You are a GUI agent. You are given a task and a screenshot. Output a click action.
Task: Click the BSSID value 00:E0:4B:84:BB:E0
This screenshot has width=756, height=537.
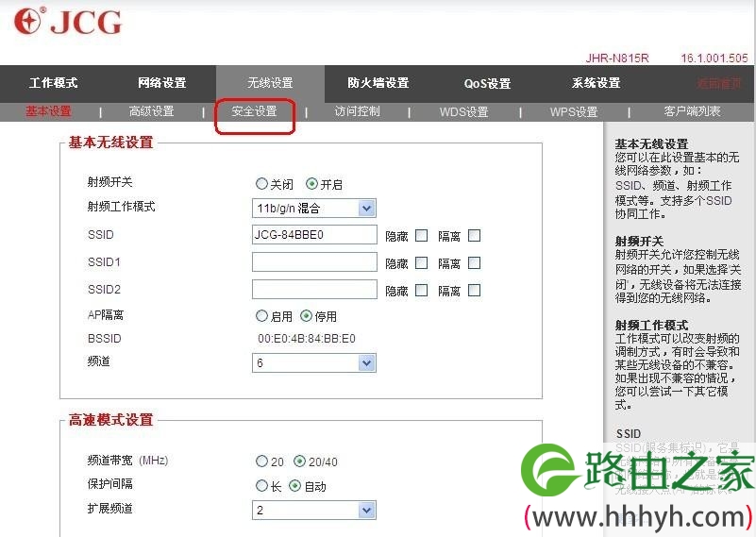point(307,339)
